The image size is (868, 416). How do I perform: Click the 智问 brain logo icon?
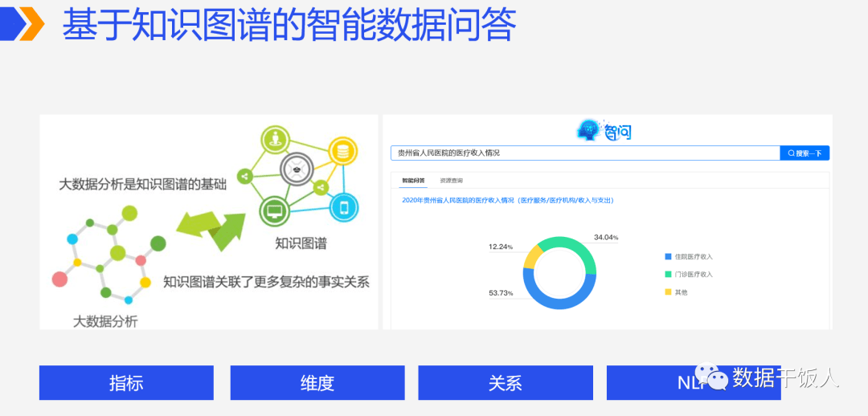(590, 130)
